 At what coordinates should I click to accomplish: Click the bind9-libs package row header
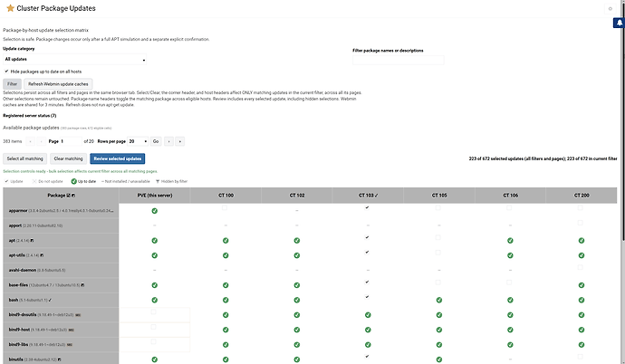[61, 344]
